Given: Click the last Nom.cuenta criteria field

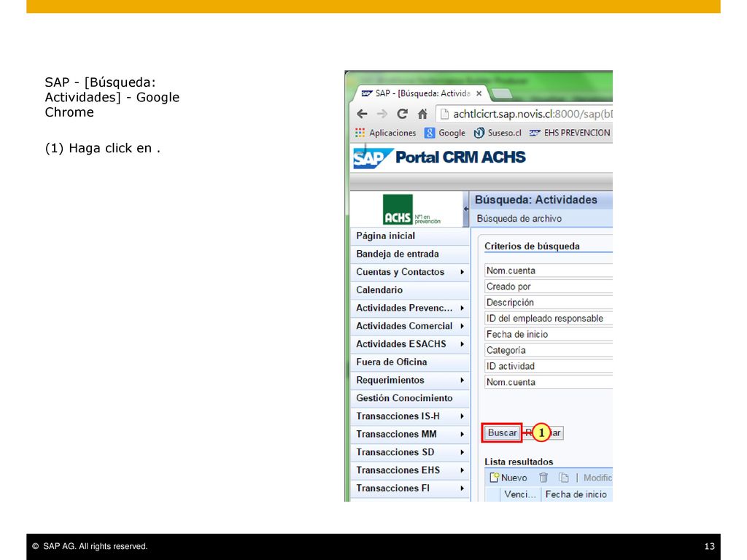Looking at the screenshot, I should point(549,382).
